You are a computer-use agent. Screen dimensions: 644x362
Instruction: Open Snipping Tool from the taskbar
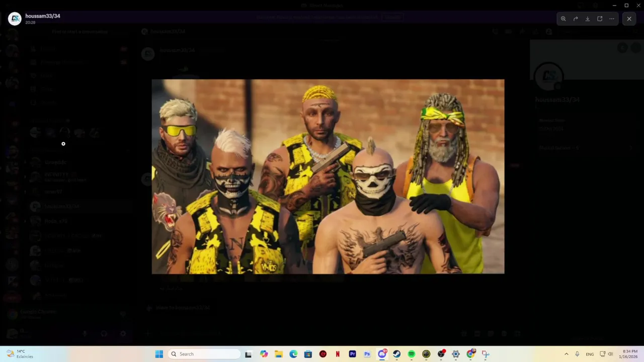485,354
